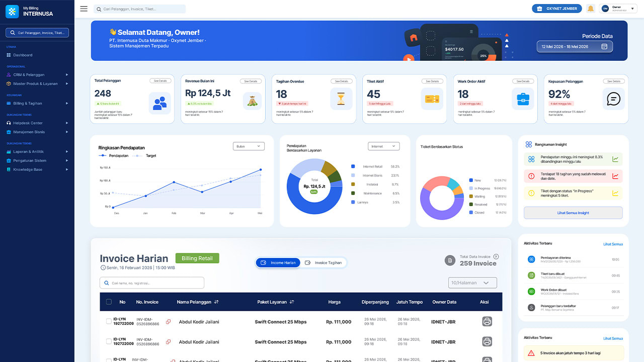
Task: Click the Pelanggan baru terdaftar activity icon
Action: [x=531, y=307]
